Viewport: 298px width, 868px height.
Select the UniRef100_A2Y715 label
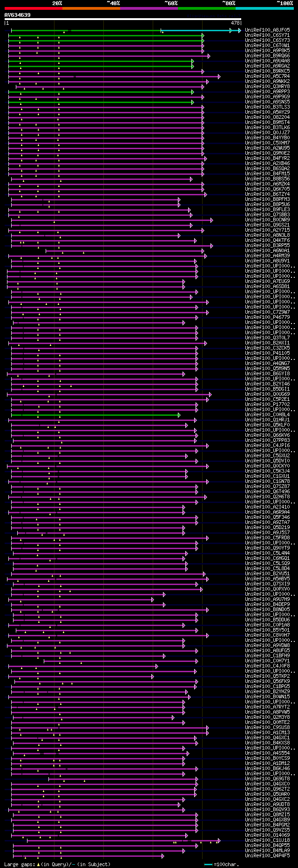pos(267,230)
